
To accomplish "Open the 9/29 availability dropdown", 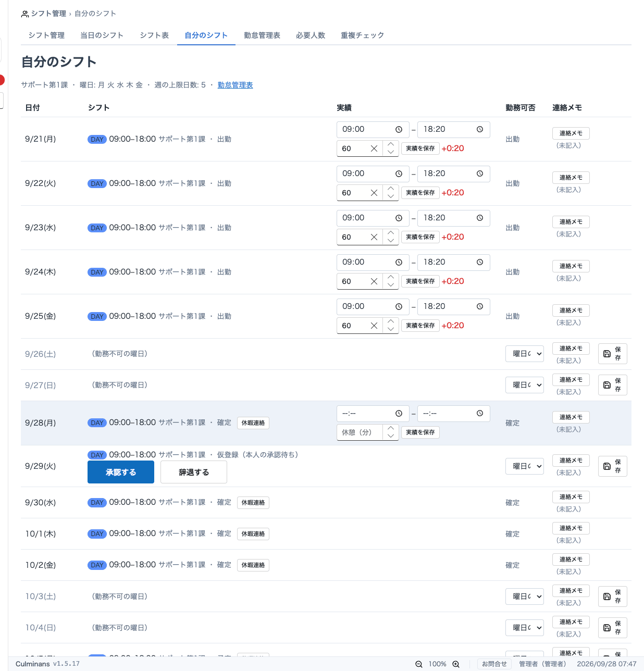I will click(525, 466).
